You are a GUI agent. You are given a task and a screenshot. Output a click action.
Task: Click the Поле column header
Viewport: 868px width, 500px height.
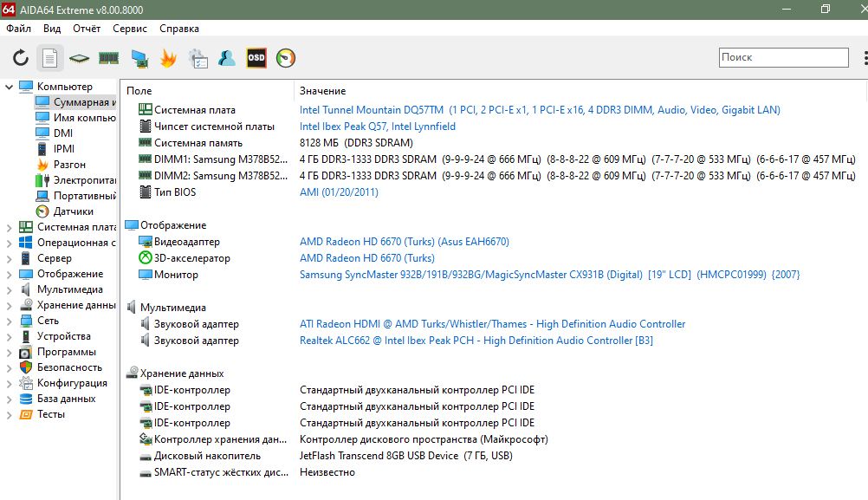point(139,91)
